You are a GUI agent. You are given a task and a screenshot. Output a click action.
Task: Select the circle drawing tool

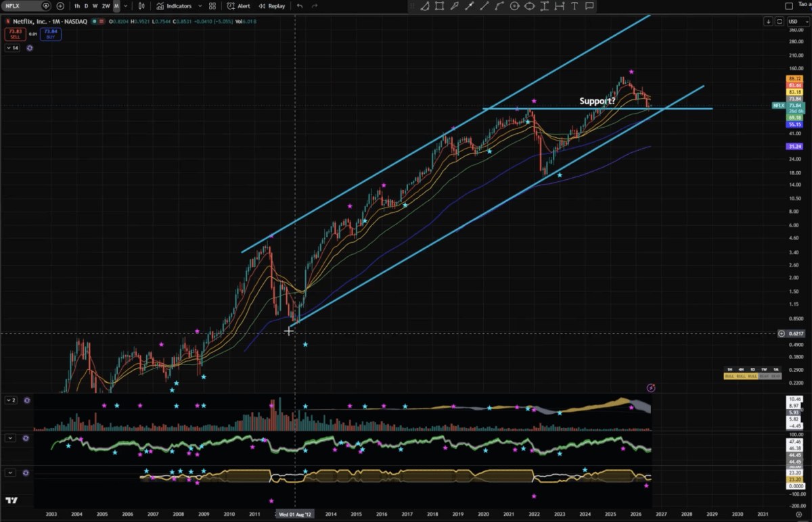click(514, 6)
